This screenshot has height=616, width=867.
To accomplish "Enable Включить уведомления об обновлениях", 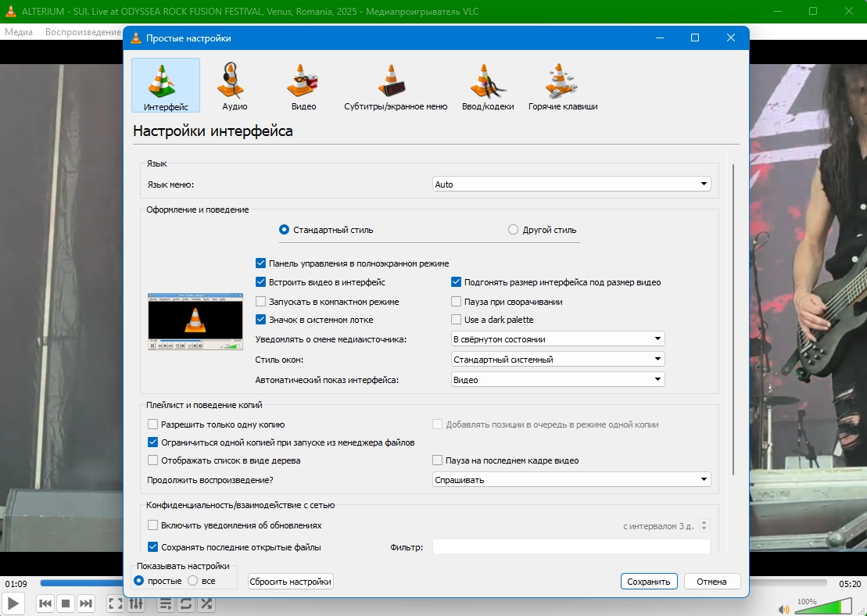I will [x=152, y=525].
